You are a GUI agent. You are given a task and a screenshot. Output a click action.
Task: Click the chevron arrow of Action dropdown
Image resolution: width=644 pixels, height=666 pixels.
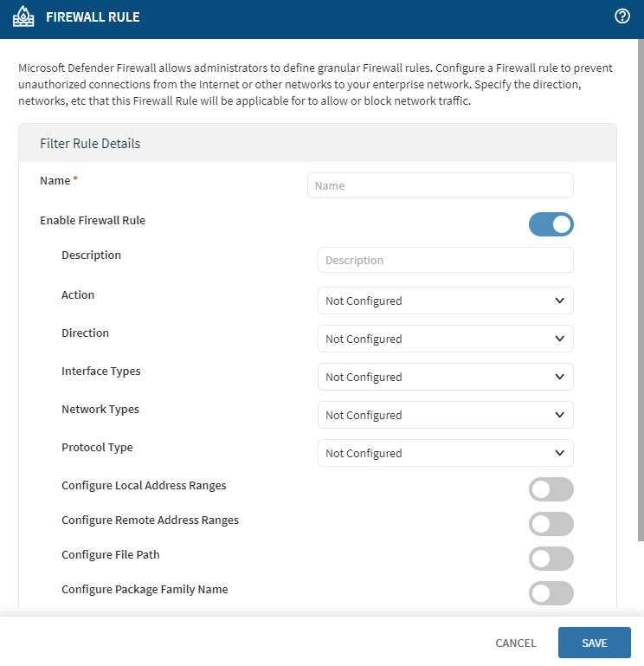click(559, 301)
